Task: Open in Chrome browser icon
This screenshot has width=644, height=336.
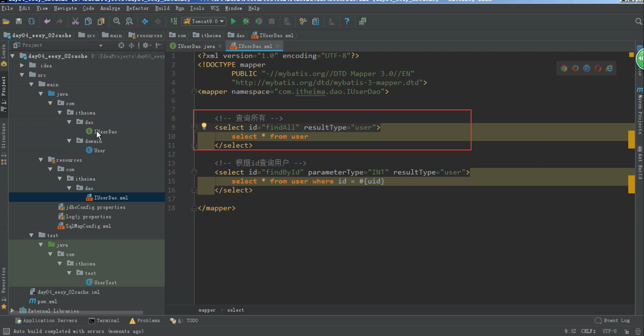Action: coord(564,69)
